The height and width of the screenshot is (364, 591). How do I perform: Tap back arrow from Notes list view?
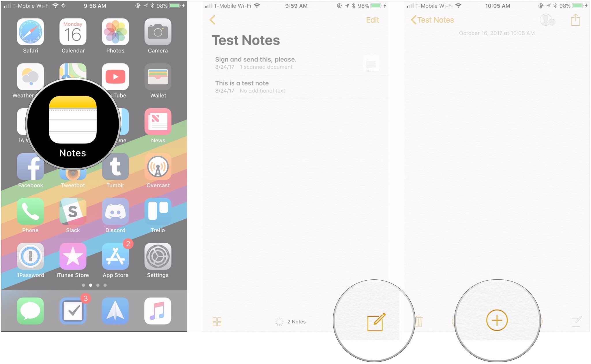(x=213, y=19)
